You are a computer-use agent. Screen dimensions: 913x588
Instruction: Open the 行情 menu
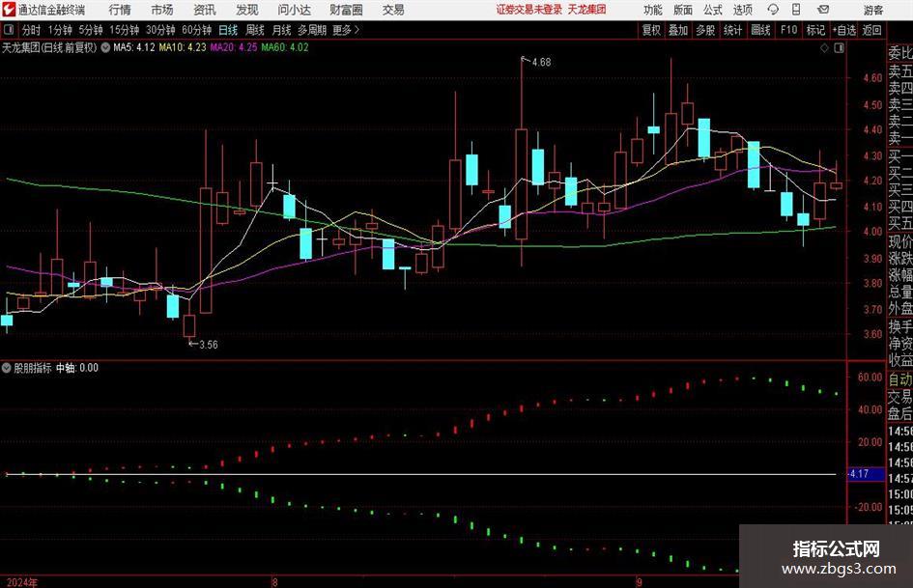[x=120, y=10]
